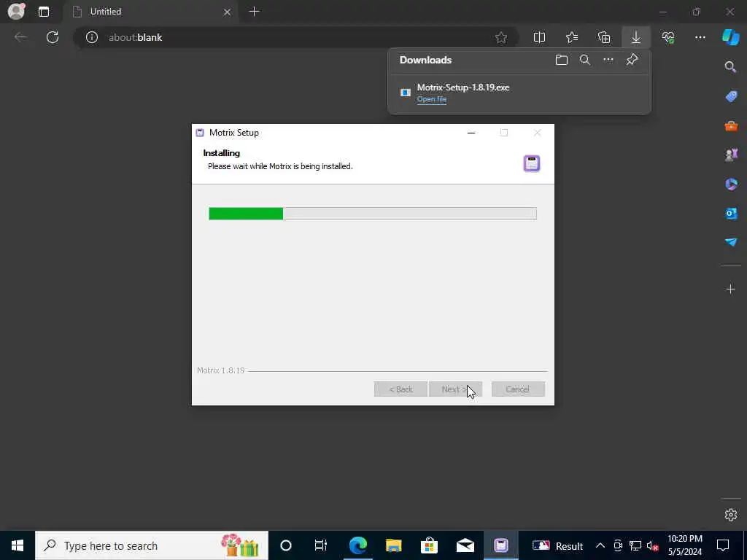Select Motrix-Setup-1.8.19.exe download entry
The image size is (747, 560).
pyautogui.click(x=519, y=93)
